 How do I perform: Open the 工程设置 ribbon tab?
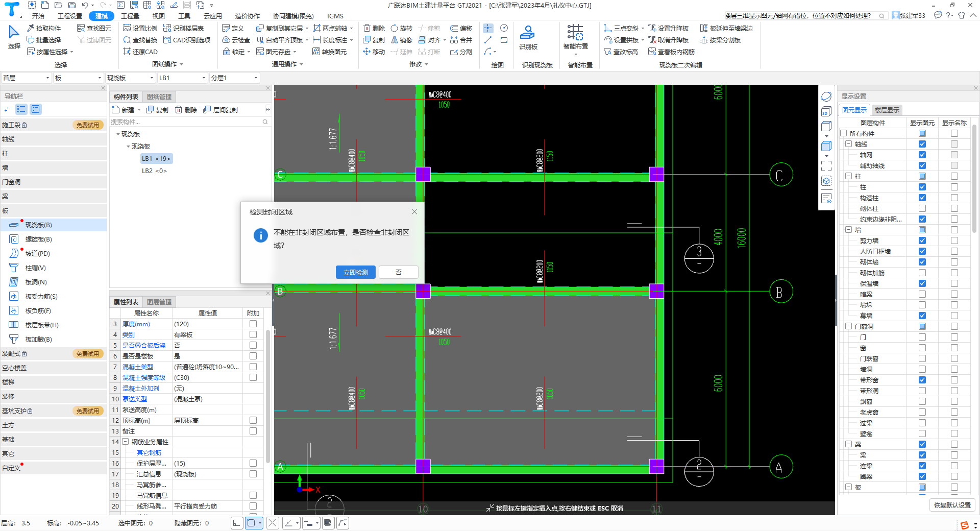coord(70,16)
